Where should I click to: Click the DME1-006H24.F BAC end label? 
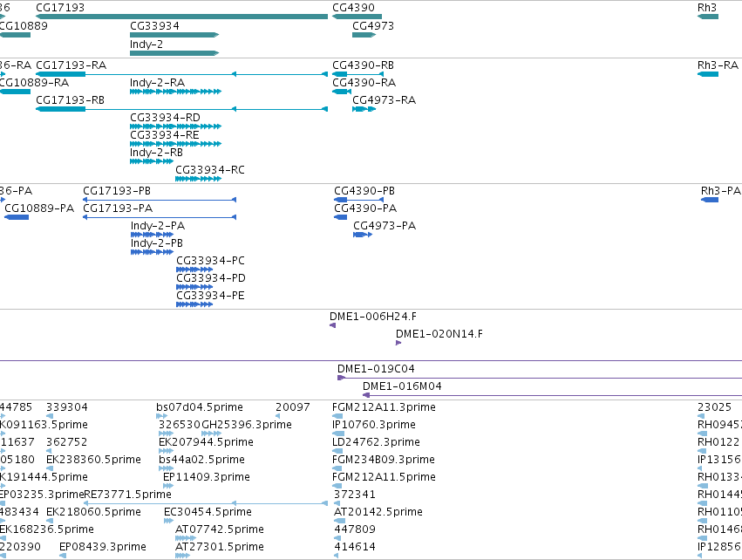[373, 317]
